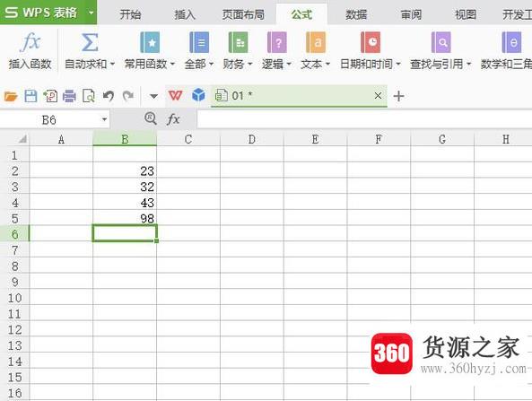Select row 1 header

tap(14, 155)
